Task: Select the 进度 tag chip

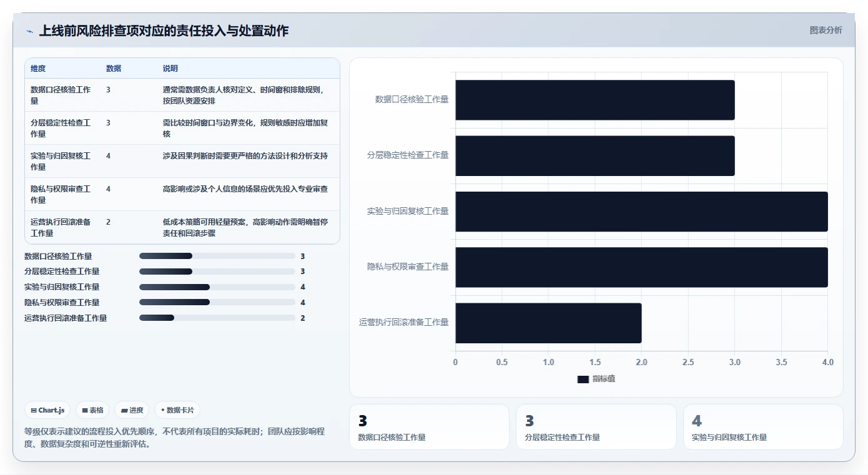Action: (x=132, y=410)
